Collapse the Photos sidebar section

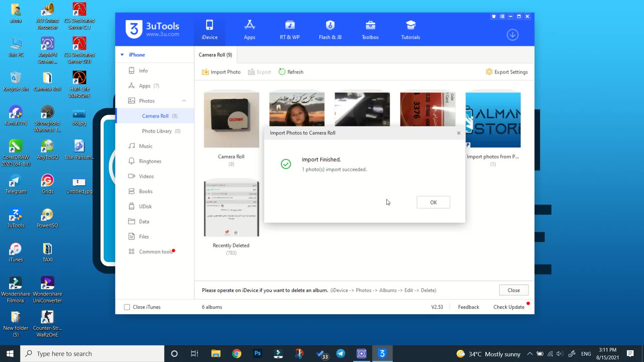pos(184,101)
